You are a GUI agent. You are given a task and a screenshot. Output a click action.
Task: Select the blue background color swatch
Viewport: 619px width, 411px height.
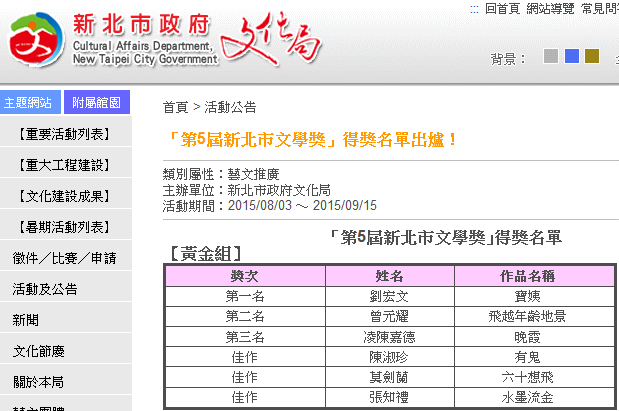click(x=572, y=56)
